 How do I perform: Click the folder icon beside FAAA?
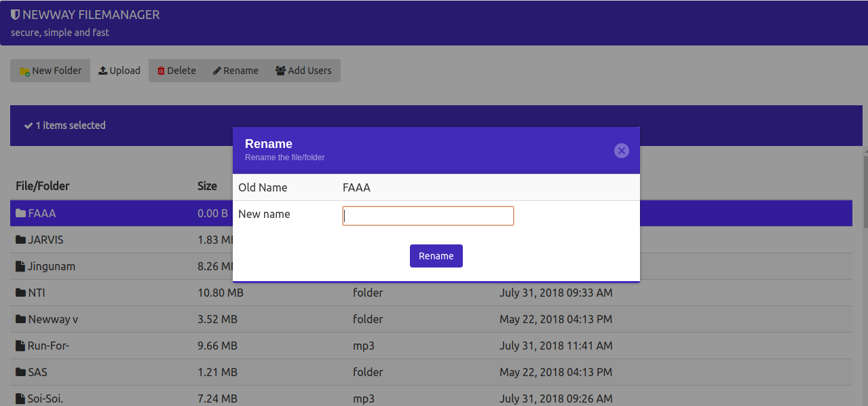point(20,213)
